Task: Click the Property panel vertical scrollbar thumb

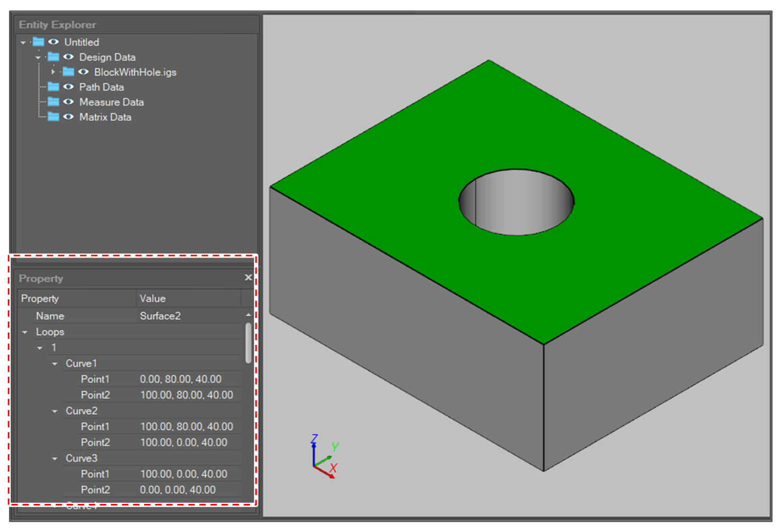Action: (x=248, y=343)
